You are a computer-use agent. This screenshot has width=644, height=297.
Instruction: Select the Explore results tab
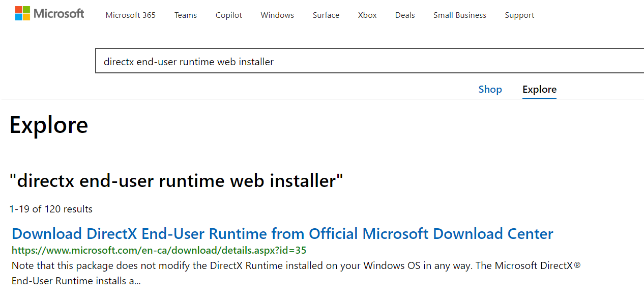tap(539, 90)
